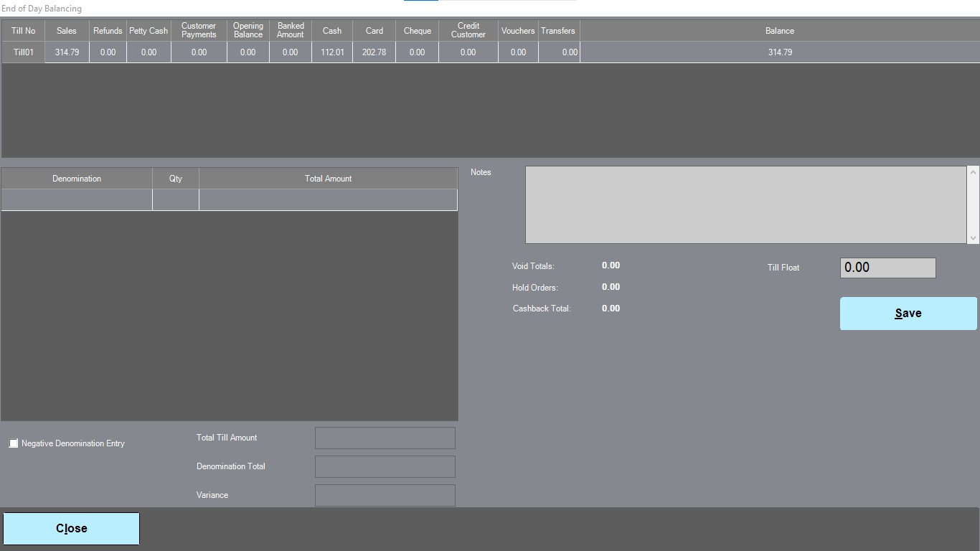
Task: Click the Total Amount column header
Action: click(328, 179)
